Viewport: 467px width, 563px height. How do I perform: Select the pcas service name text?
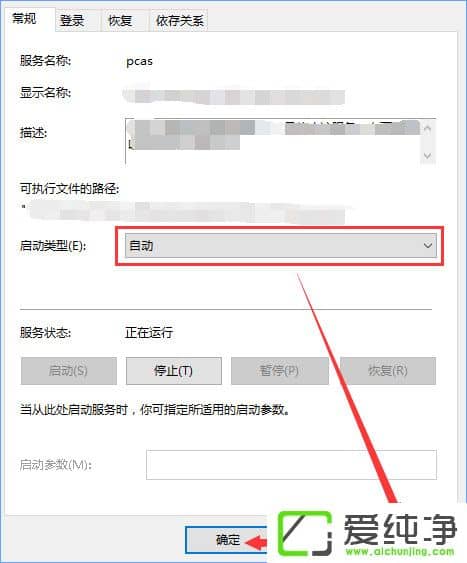tap(139, 61)
